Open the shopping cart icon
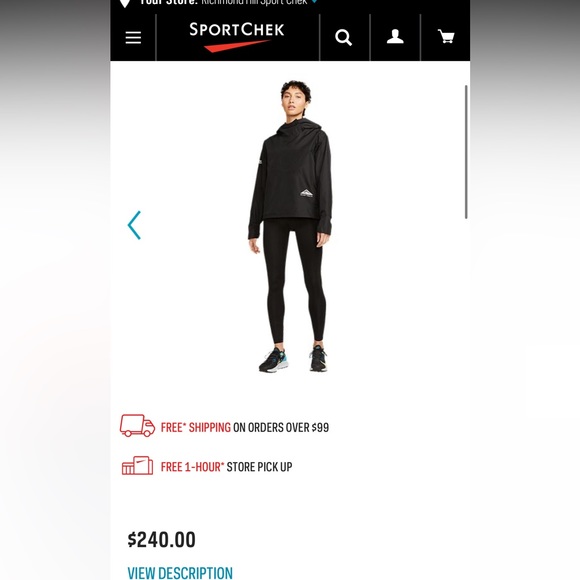Viewport: 580px width, 580px height. coord(446,37)
